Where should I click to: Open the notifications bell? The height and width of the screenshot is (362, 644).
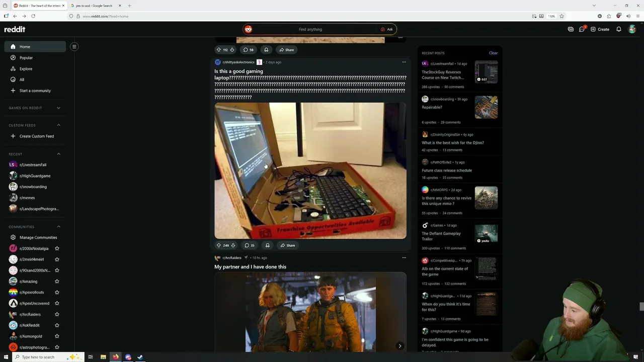[x=619, y=29]
